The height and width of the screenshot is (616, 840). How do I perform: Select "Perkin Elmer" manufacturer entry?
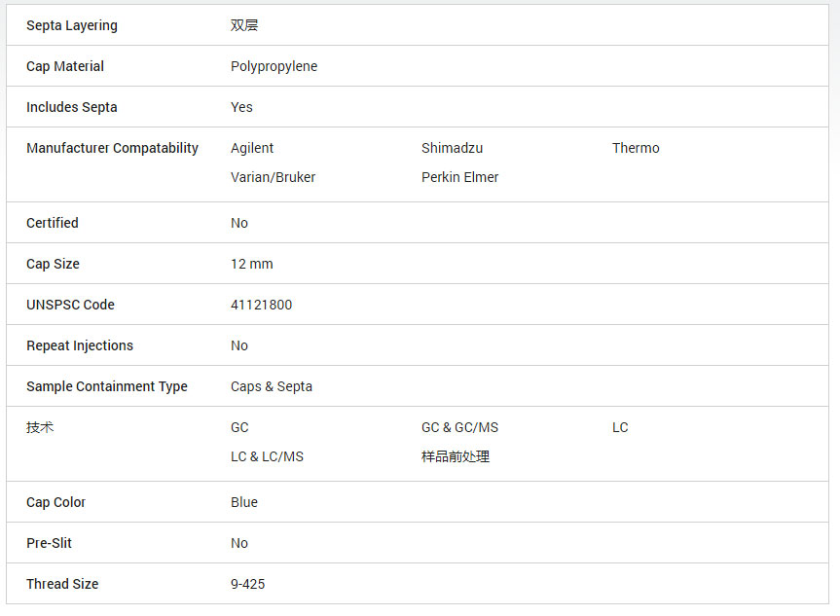pyautogui.click(x=459, y=177)
